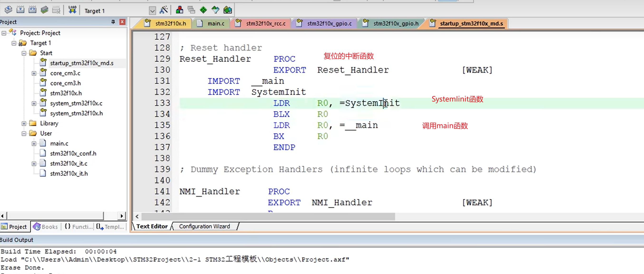This screenshot has width=644, height=274.
Task: Click the editor horizontal scrollbar left arrow
Action: point(137,216)
